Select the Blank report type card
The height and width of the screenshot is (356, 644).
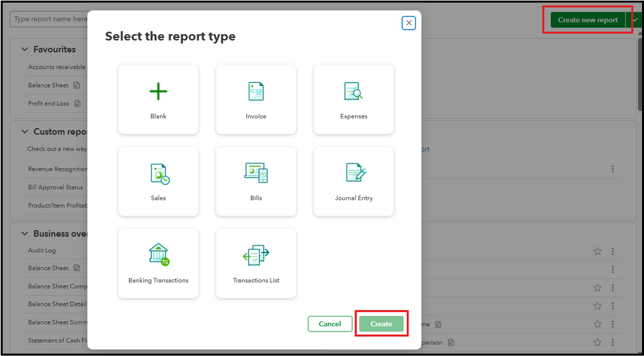click(158, 99)
